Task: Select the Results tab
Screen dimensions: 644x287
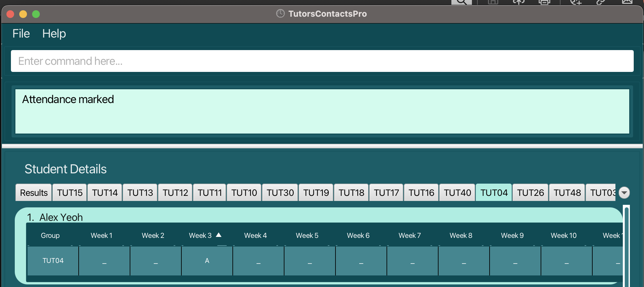Action: 34,193
